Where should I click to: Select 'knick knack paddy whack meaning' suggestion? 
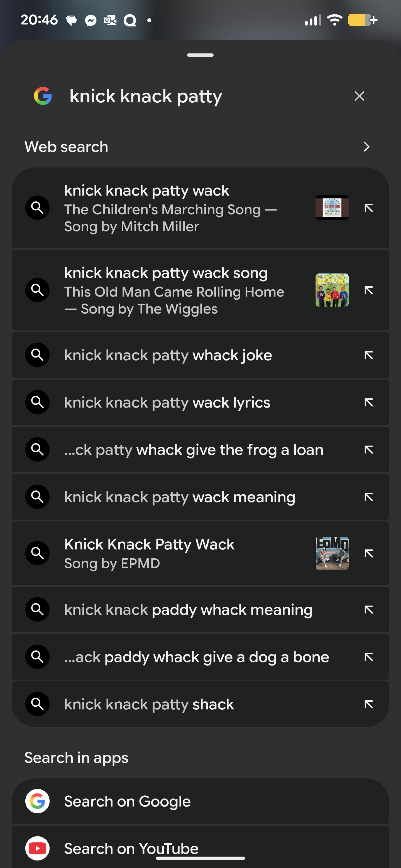(x=188, y=610)
